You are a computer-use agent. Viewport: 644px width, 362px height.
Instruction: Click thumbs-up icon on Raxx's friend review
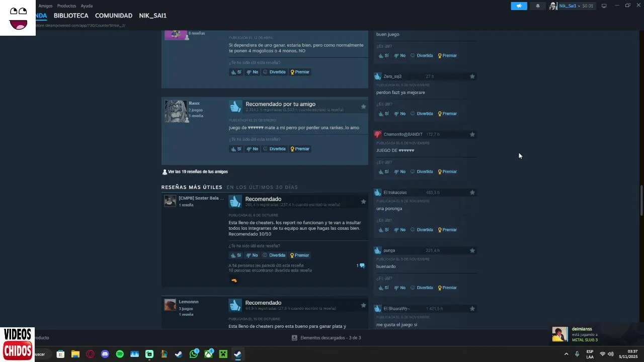click(235, 106)
